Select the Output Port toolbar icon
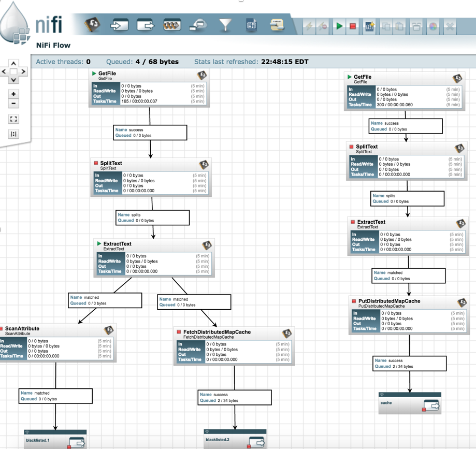The width and height of the screenshot is (476, 449). [146, 24]
